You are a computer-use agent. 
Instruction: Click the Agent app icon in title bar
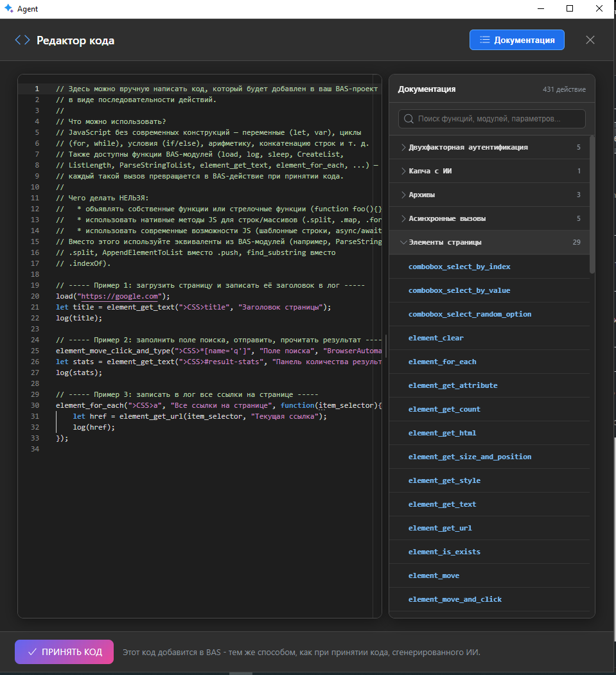tap(8, 8)
